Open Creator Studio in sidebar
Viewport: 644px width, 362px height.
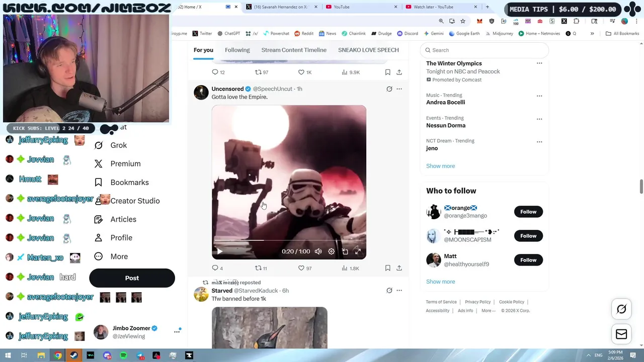click(127, 201)
